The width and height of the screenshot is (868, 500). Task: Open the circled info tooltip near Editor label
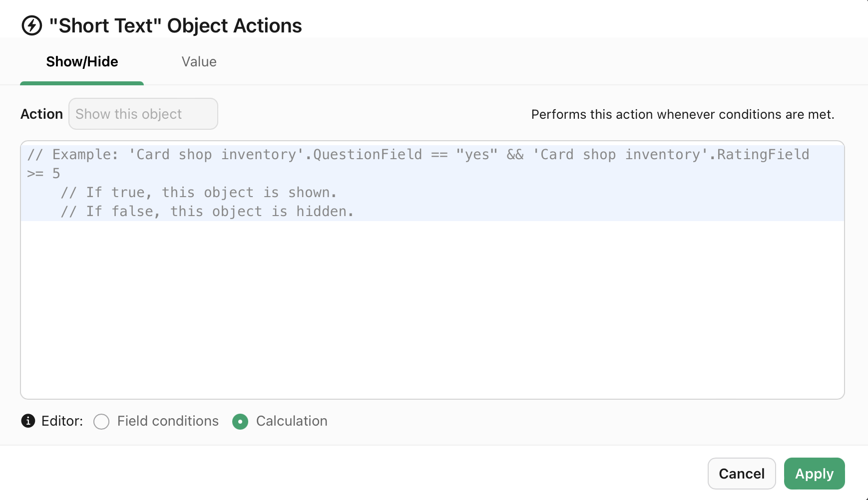point(28,421)
